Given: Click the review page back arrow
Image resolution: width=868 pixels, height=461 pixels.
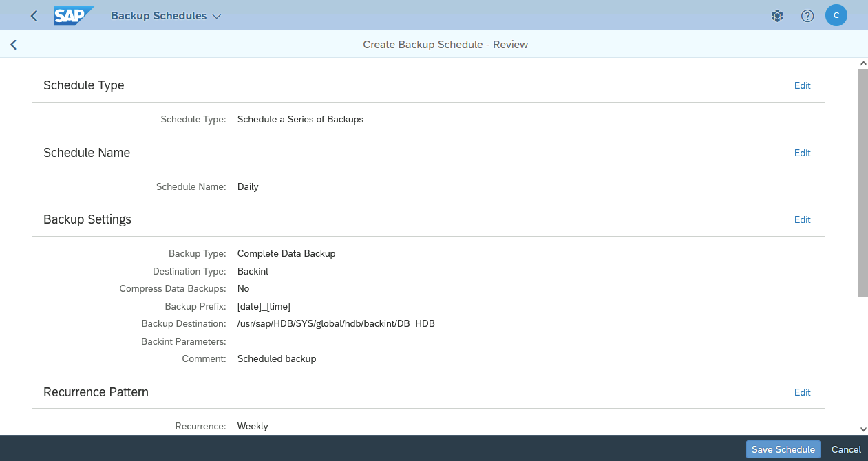Looking at the screenshot, I should 13,44.
